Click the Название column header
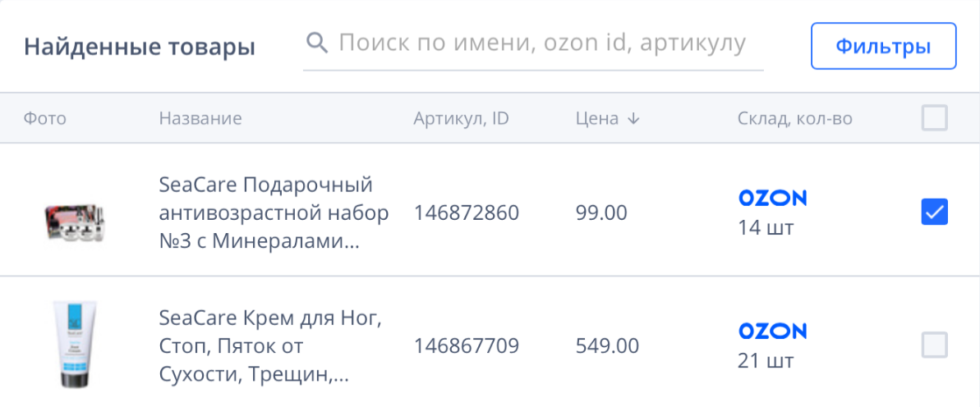Image resolution: width=980 pixels, height=407 pixels. pyautogui.click(x=200, y=119)
